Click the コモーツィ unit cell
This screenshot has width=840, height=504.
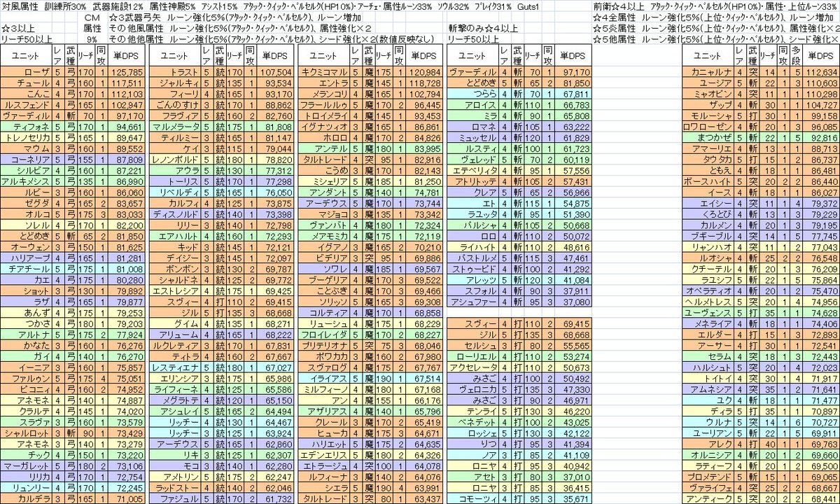tap(472, 498)
